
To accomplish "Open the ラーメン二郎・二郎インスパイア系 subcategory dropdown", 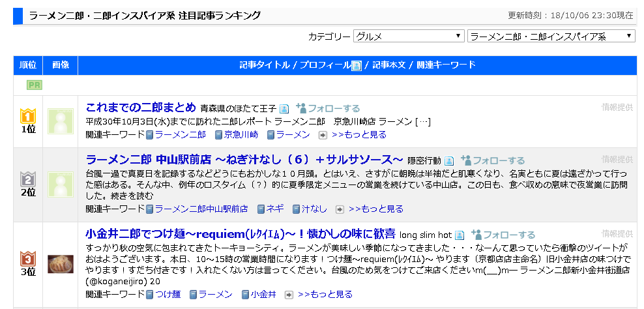I will pyautogui.click(x=551, y=37).
